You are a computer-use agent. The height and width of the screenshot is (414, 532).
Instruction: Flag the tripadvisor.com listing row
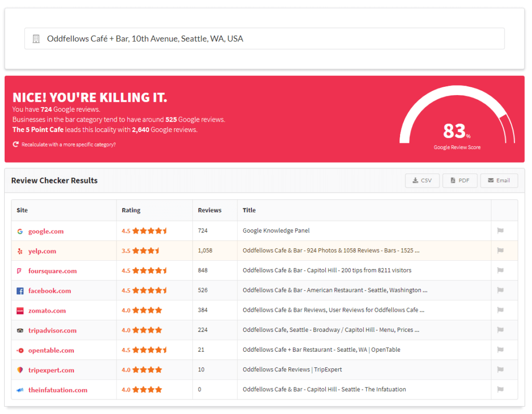coord(500,330)
